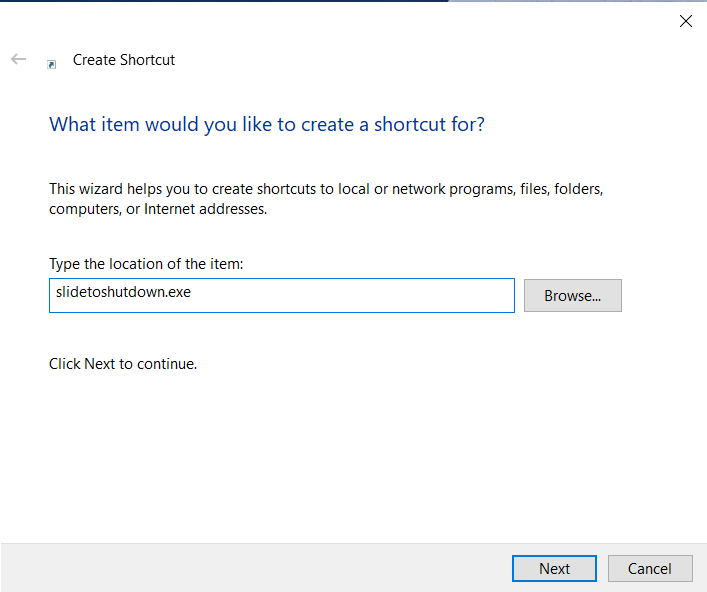Click the blue 'What item' heading
Viewport: 707px width, 592px height.
(266, 124)
